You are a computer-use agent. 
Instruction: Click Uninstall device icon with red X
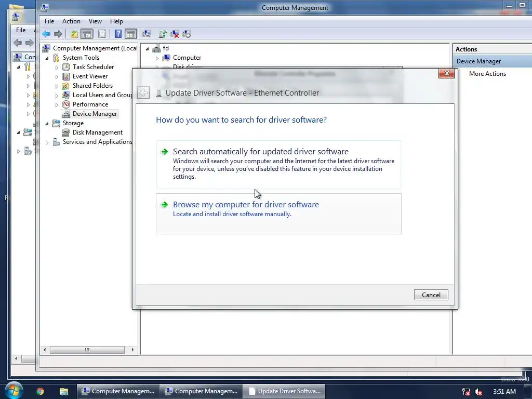[x=175, y=34]
